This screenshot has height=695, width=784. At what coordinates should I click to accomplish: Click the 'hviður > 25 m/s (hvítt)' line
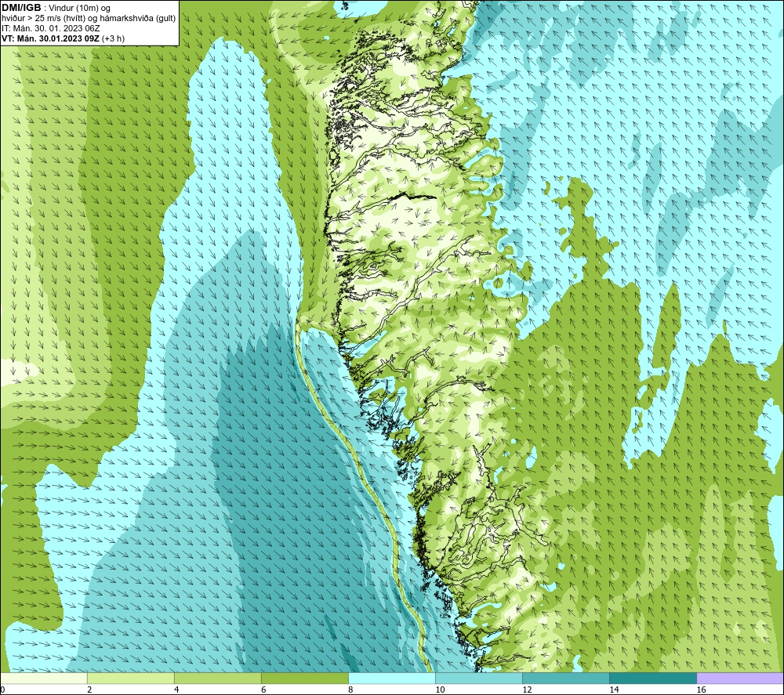coord(43,19)
